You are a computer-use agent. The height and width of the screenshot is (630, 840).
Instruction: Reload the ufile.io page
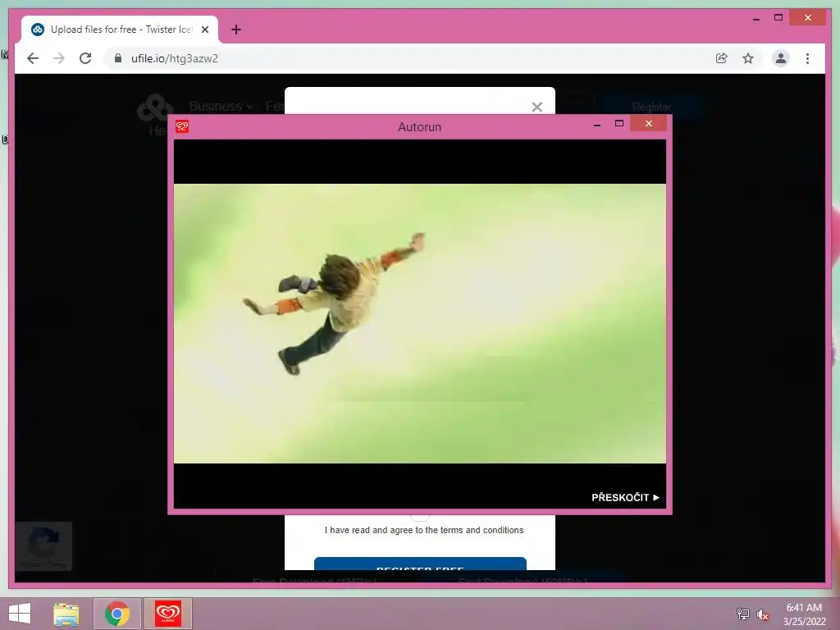point(85,58)
